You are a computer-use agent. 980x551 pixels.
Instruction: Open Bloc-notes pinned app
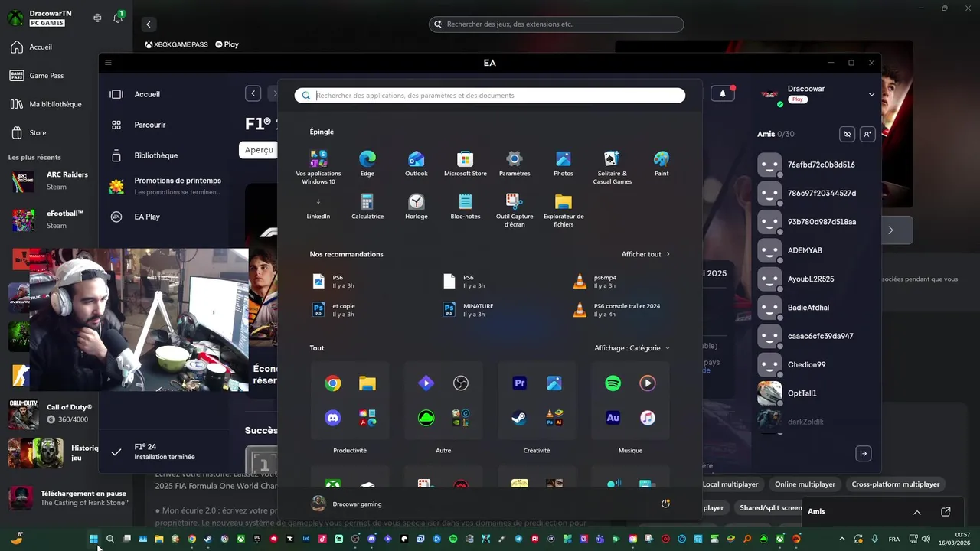click(x=465, y=207)
